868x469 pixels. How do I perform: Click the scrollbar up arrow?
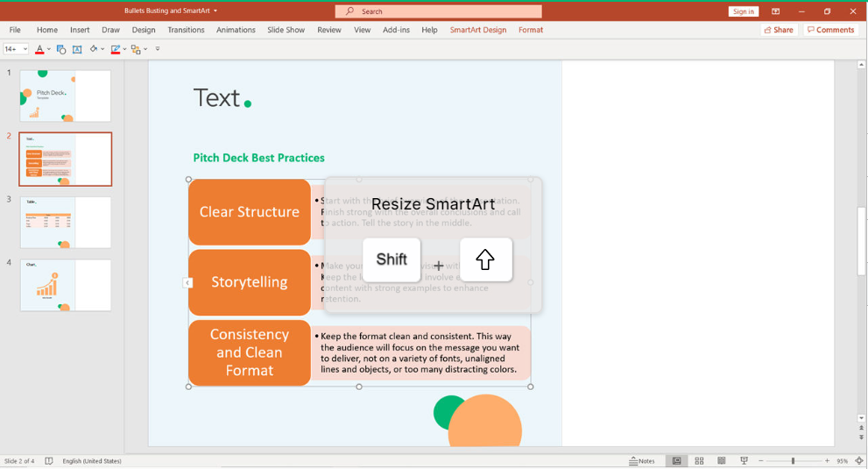point(861,65)
